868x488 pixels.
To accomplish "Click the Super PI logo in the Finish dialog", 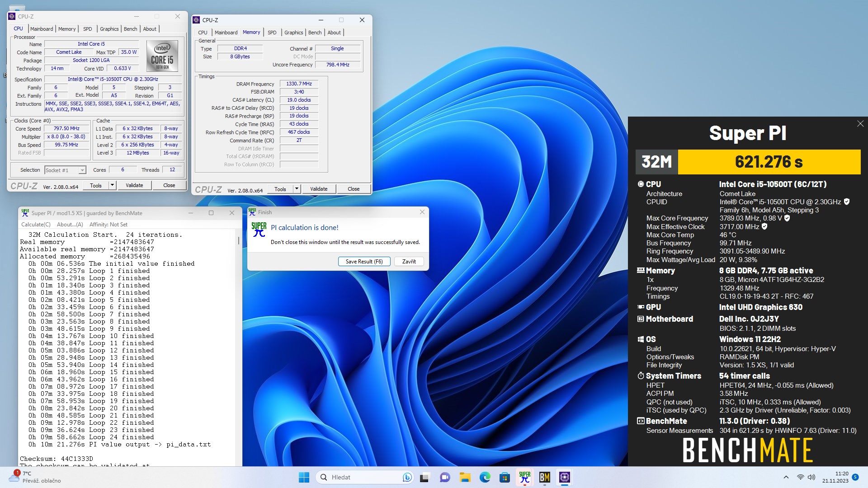I will click(259, 230).
